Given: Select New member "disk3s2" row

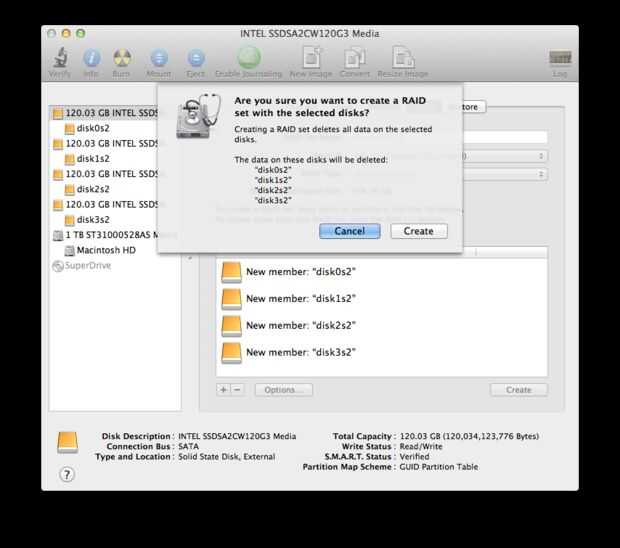Looking at the screenshot, I should pos(382,353).
